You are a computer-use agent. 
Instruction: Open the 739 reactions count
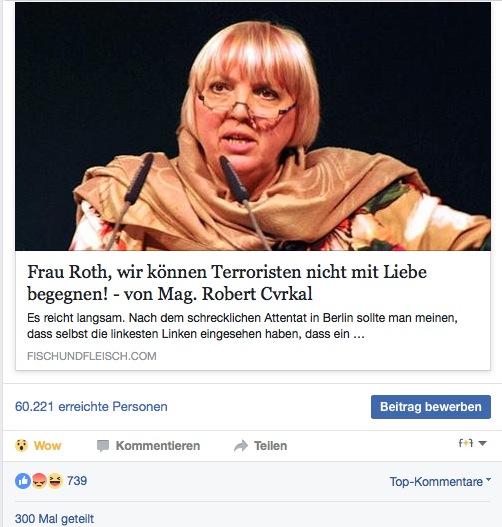(x=77, y=481)
